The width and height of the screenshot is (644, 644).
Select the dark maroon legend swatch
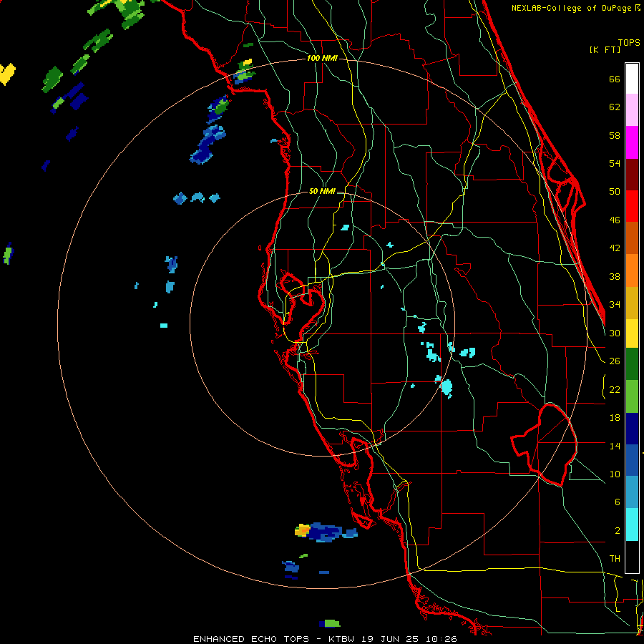632,174
